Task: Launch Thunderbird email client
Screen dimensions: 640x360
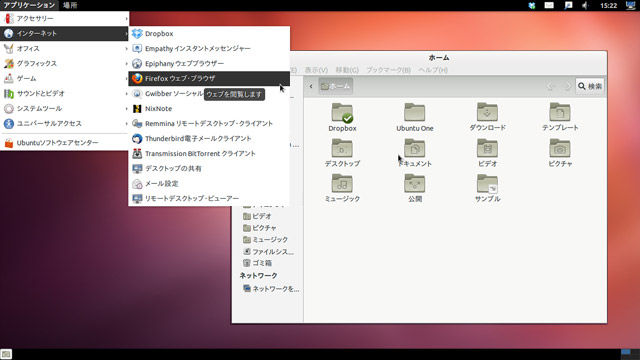Action: click(x=209, y=138)
